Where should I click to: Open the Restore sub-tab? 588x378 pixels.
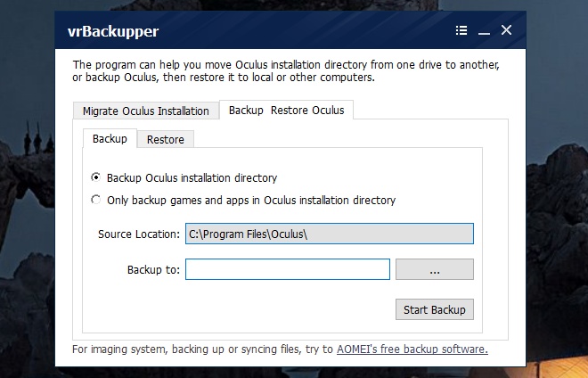166,139
